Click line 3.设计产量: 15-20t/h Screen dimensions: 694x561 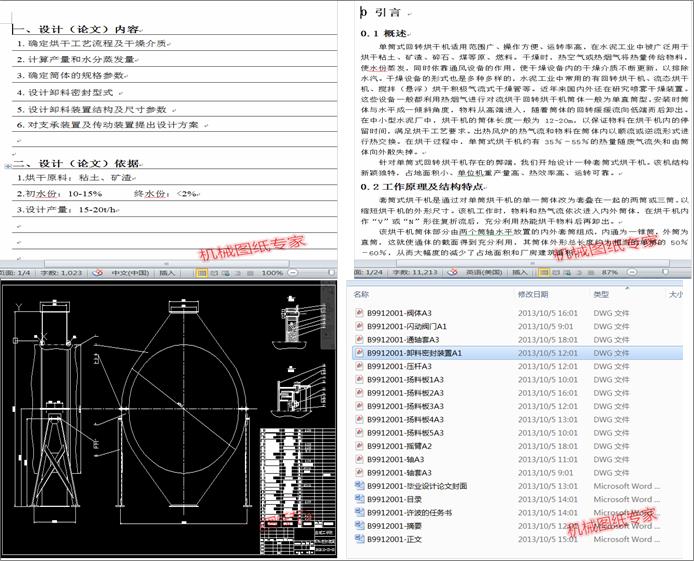66,209
